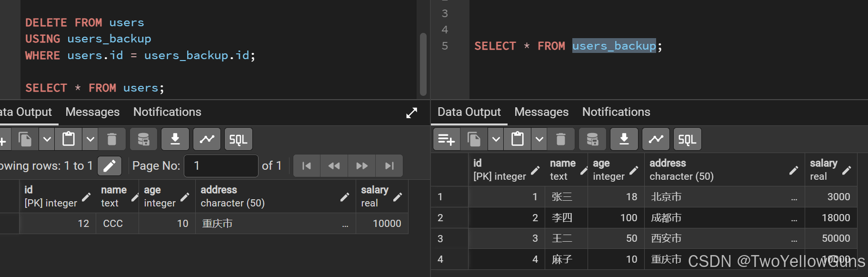Image resolution: width=868 pixels, height=277 pixels.
Task: Select Data Output tab in left panel
Action: pyautogui.click(x=26, y=112)
